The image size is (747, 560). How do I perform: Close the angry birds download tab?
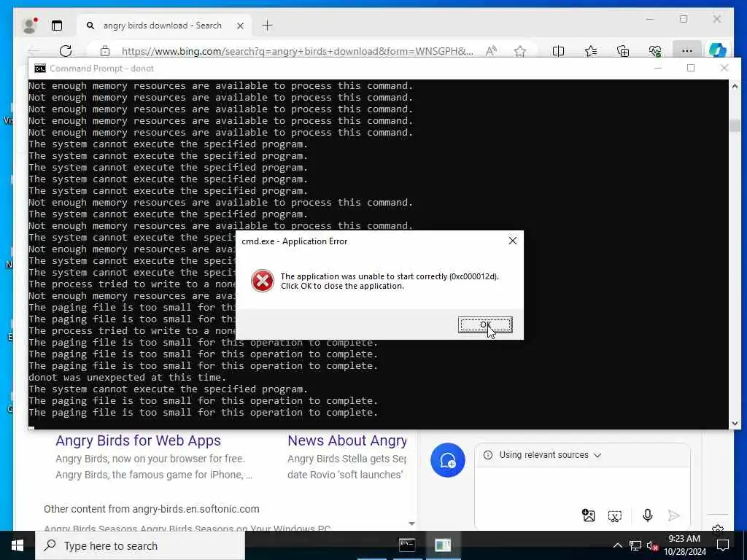pyautogui.click(x=241, y=26)
